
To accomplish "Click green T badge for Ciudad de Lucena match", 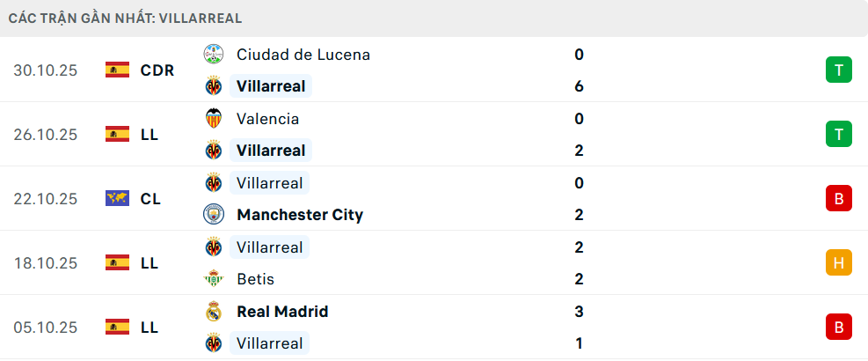I will pos(839,70).
